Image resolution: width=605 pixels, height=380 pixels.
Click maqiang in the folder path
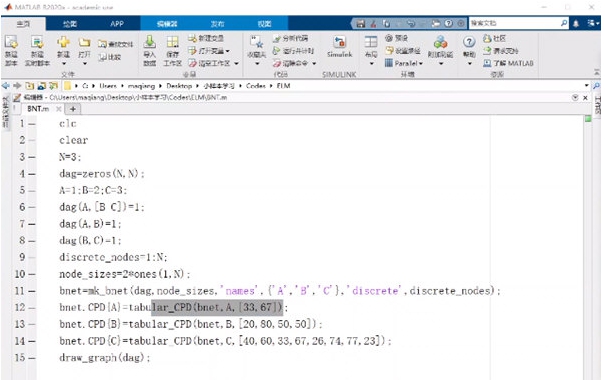(141, 86)
